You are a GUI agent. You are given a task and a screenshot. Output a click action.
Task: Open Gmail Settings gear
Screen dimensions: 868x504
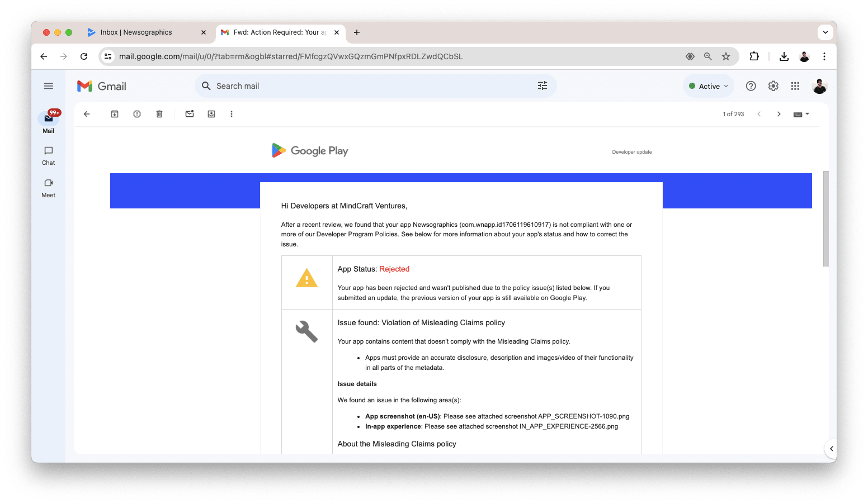point(773,86)
